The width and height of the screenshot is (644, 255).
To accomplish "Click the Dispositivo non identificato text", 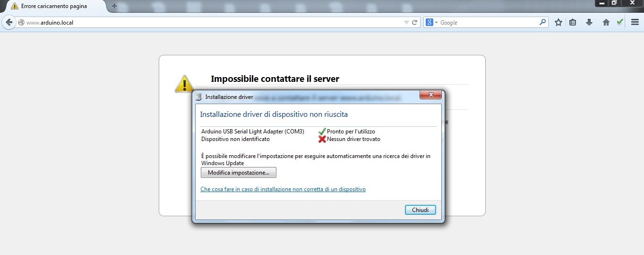I will tap(235, 139).
